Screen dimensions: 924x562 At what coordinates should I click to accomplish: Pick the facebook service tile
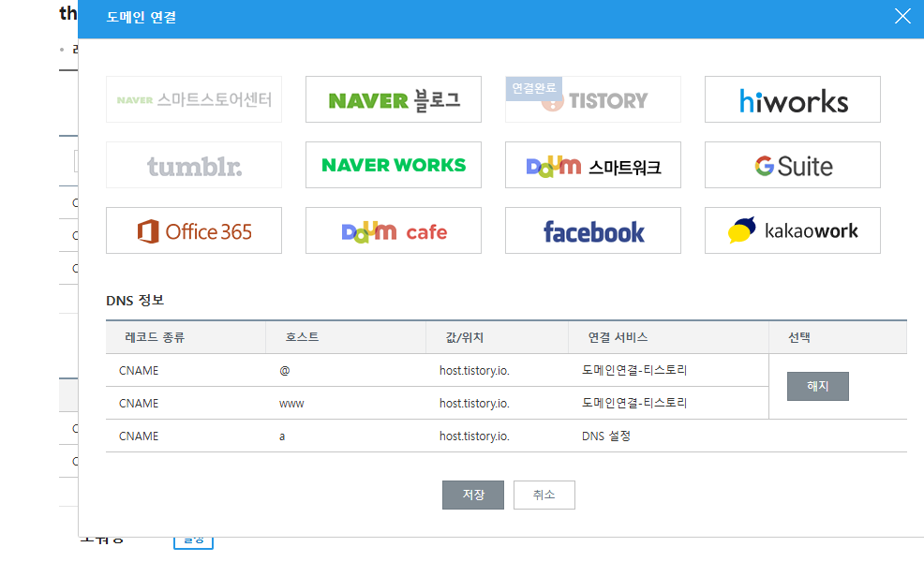pyautogui.click(x=593, y=230)
